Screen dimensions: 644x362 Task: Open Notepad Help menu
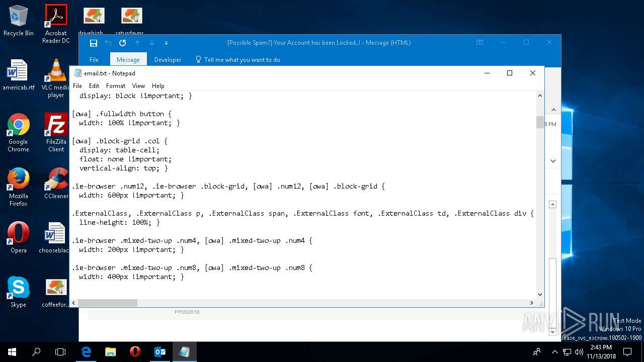pyautogui.click(x=158, y=86)
